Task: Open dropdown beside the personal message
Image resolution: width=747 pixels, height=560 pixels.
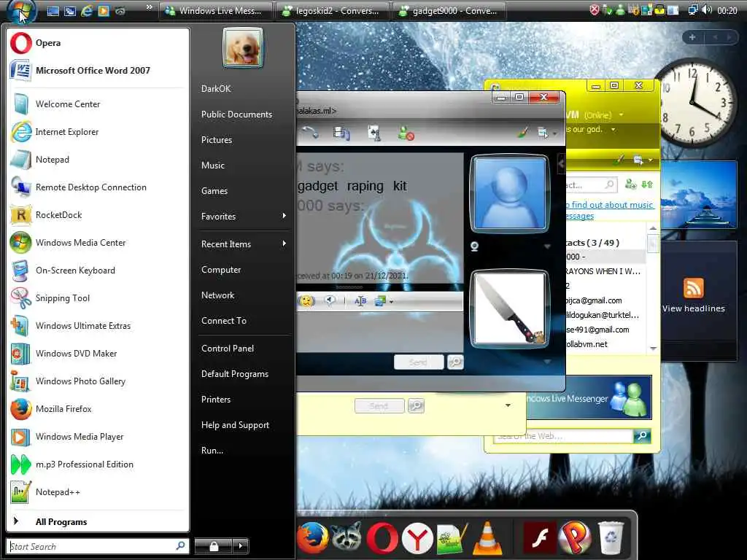Action: click(613, 130)
